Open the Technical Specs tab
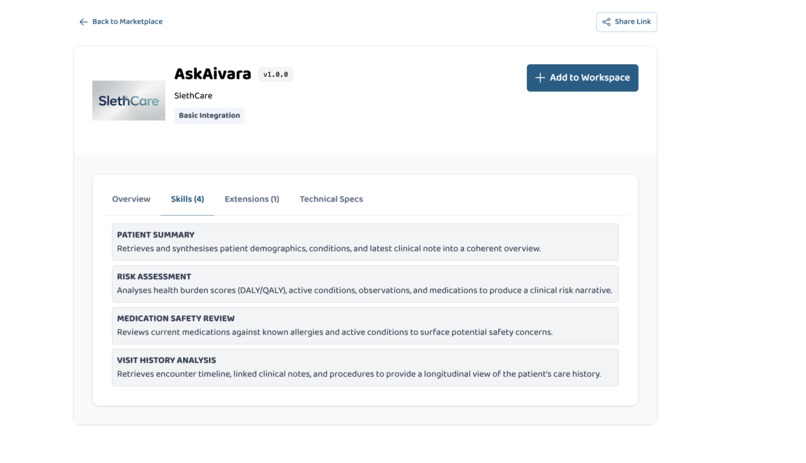Image resolution: width=806 pixels, height=463 pixels. (331, 199)
